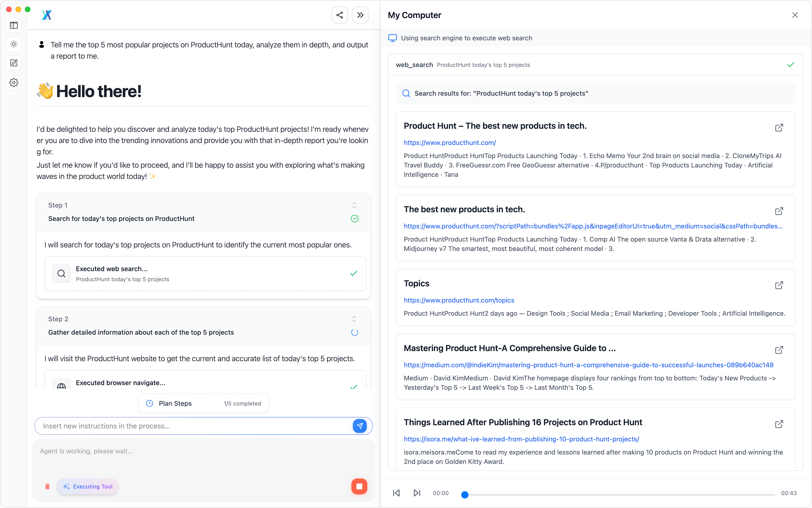Open the medium.com IndieKim guide link
The image size is (812, 508).
588,365
